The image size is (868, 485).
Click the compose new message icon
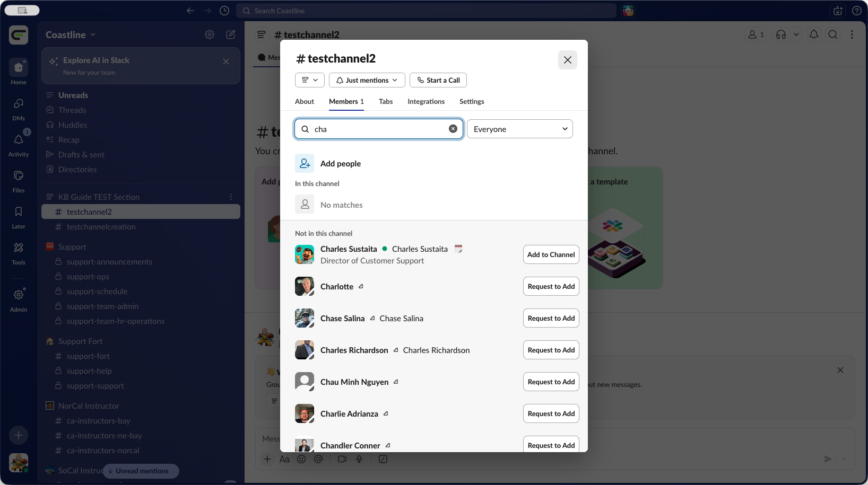231,34
